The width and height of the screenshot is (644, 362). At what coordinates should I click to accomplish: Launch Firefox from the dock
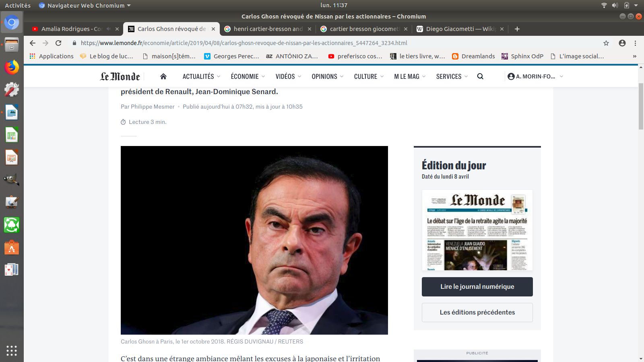[12, 67]
